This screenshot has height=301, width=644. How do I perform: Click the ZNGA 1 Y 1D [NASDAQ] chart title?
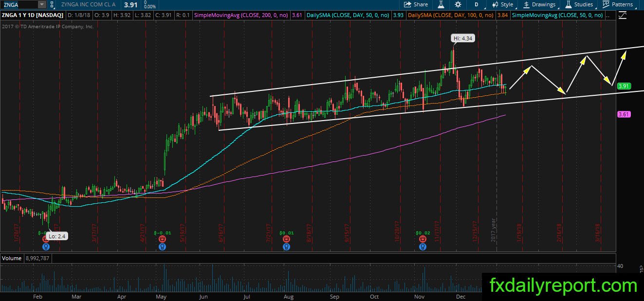pos(32,16)
